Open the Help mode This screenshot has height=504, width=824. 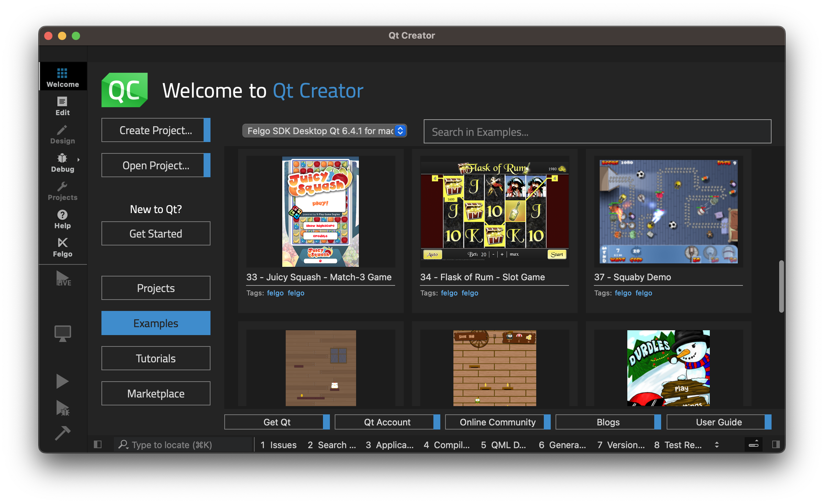point(62,219)
